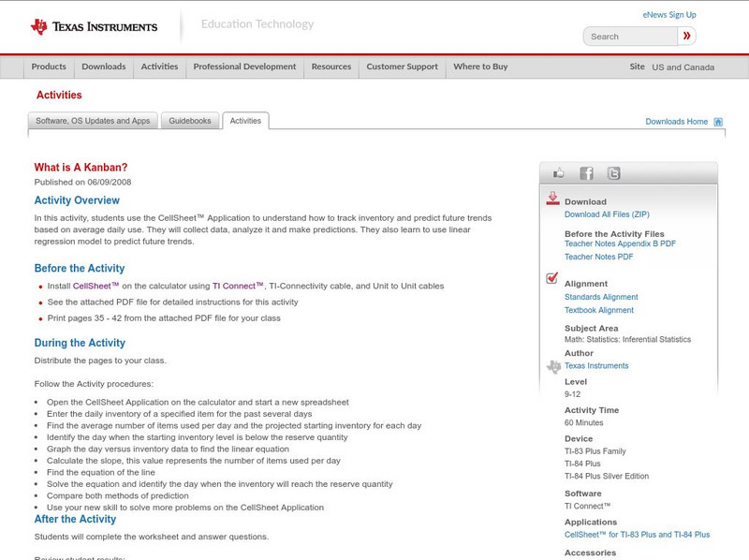This screenshot has width=749, height=560.
Task: Click the 9-12 level value
Action: pos(572,394)
